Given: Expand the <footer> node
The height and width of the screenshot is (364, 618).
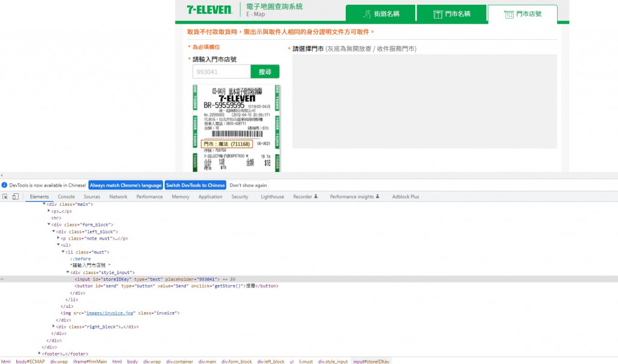Looking at the screenshot, I should [x=39, y=354].
